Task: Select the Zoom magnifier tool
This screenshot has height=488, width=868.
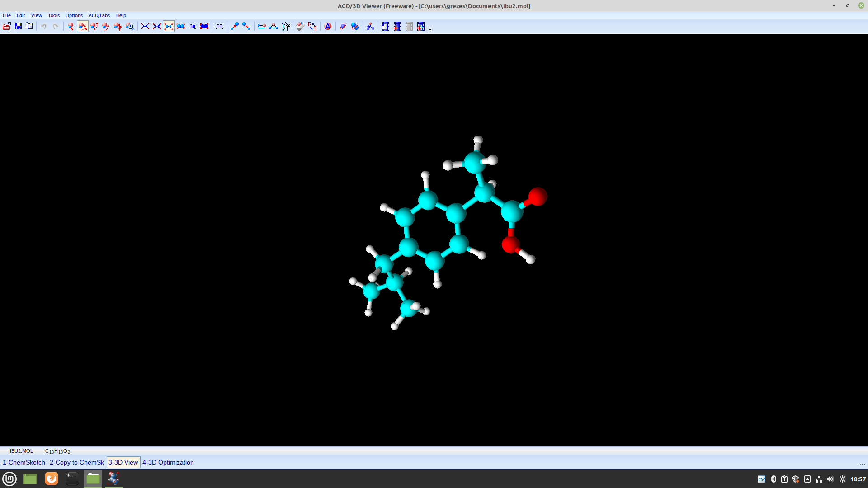Action: point(130,27)
